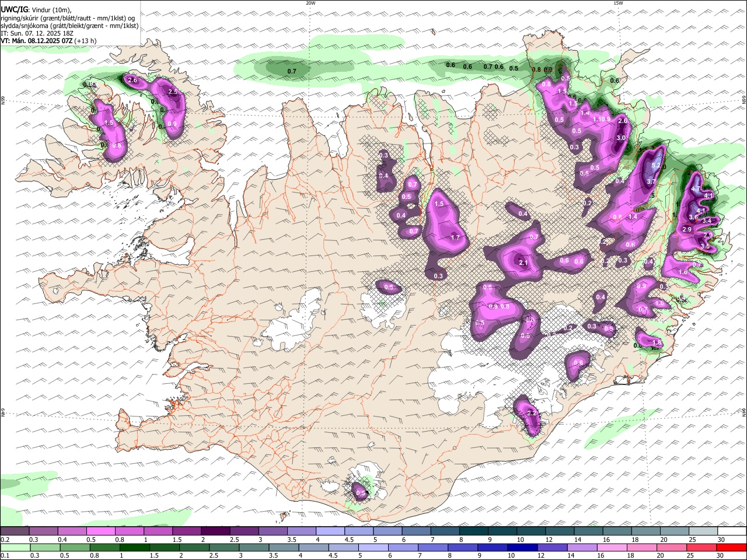
Task: Click the 4.7 value on the east coast
Action: coord(695,189)
